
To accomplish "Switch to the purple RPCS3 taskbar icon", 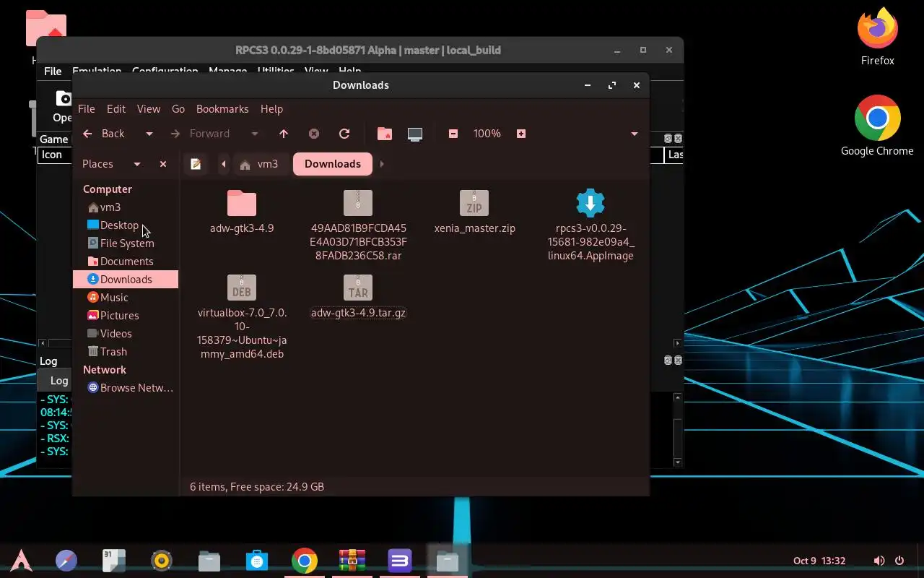I will [400, 561].
